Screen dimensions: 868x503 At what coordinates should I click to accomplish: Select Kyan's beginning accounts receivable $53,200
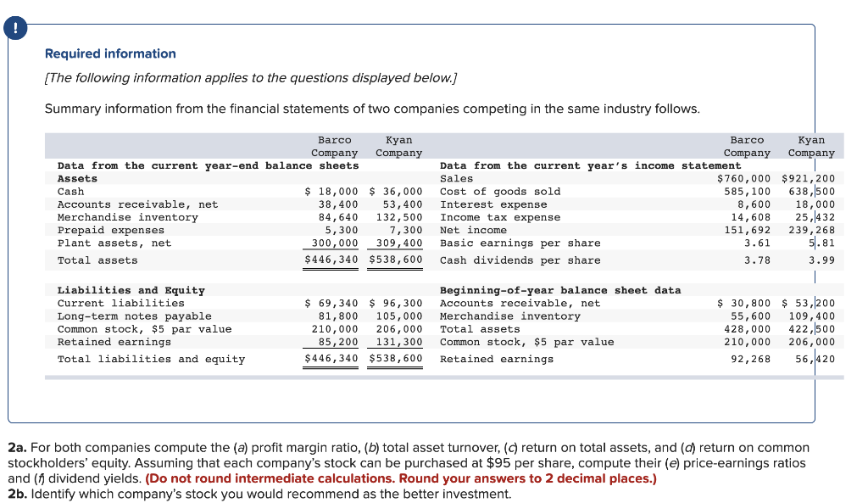click(808, 303)
